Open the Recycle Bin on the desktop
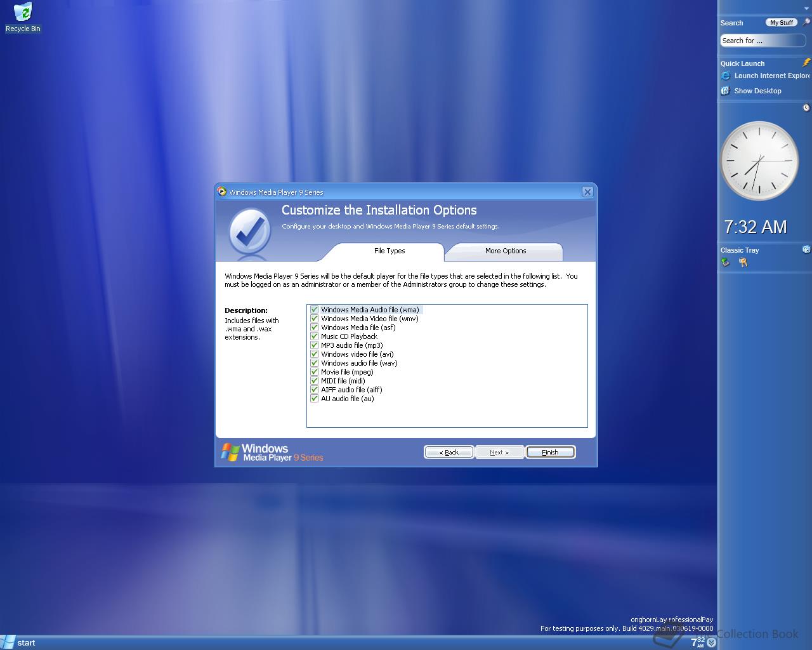The width and height of the screenshot is (812, 650). coord(22,13)
